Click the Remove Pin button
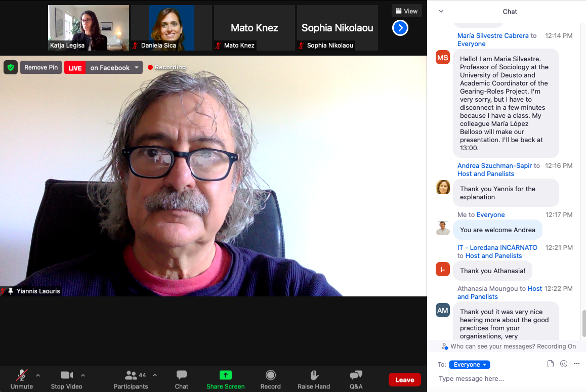This screenshot has width=586, height=392. [41, 68]
